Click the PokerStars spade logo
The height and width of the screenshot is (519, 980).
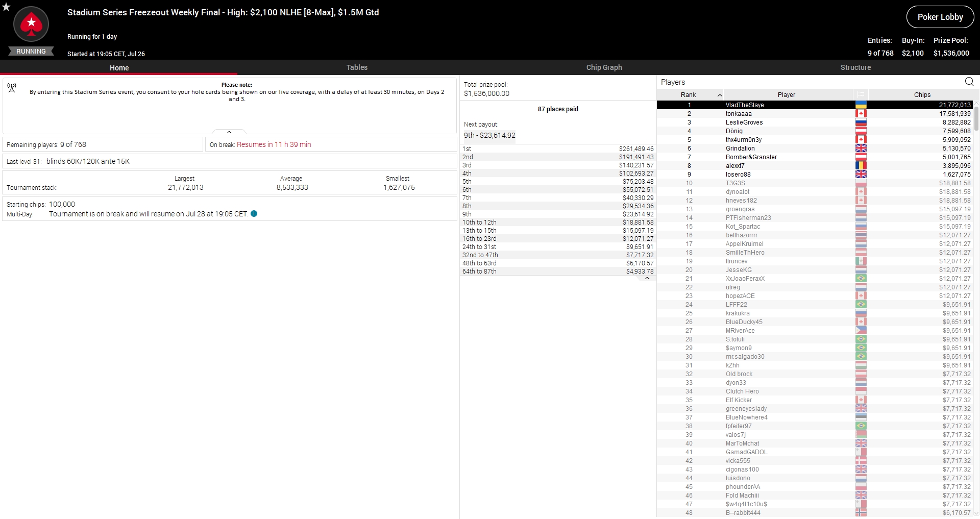click(31, 24)
